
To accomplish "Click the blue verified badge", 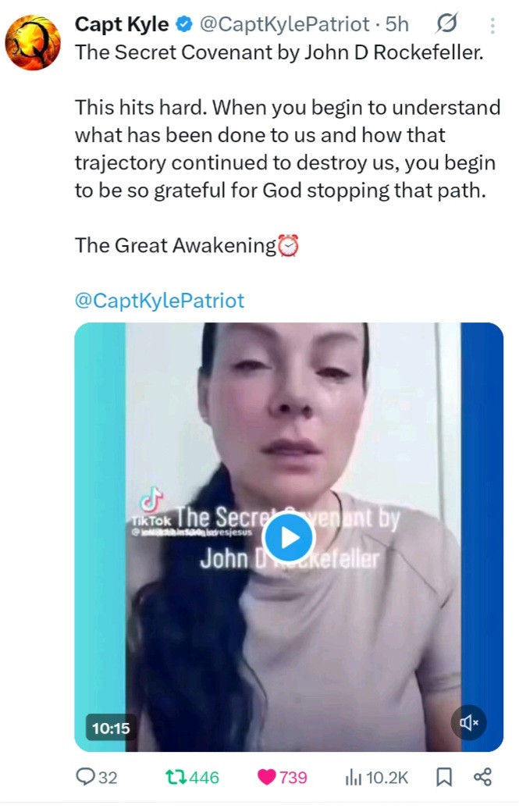I will coord(184,24).
